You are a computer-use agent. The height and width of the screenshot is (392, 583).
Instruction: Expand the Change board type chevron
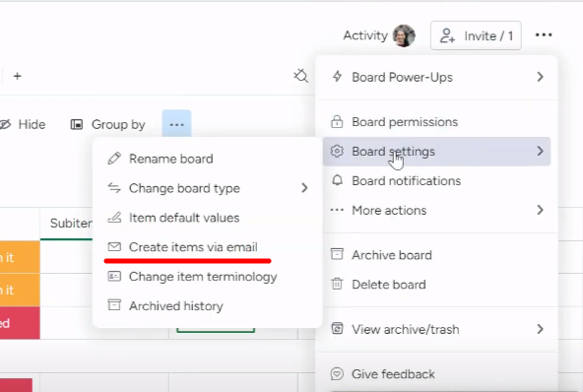[x=304, y=188]
